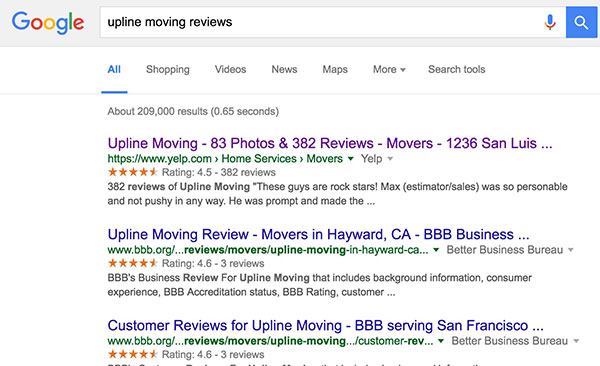Click snippet 'BBB's Business Review For Upline Moving'

point(209,278)
